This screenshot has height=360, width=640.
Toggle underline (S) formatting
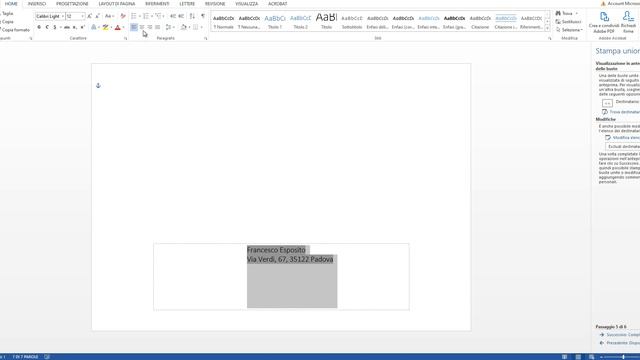(x=55, y=27)
